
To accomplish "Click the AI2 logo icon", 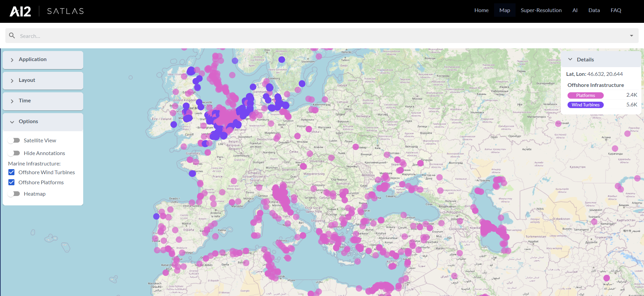I will coord(20,11).
